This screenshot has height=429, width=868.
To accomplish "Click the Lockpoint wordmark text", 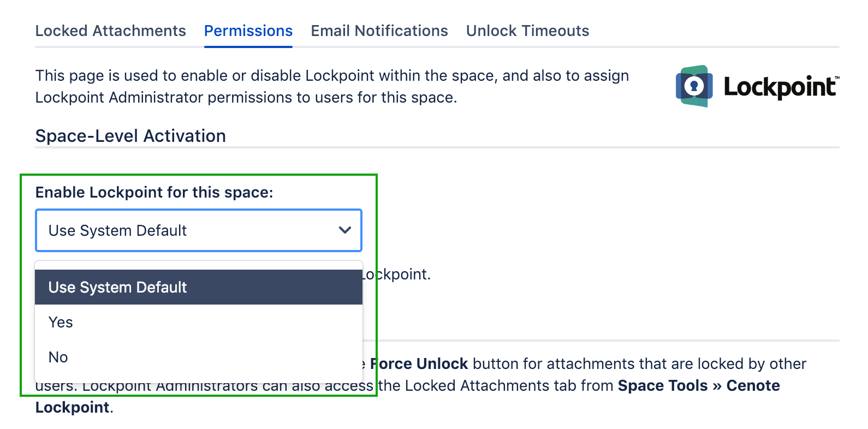I will (780, 87).
